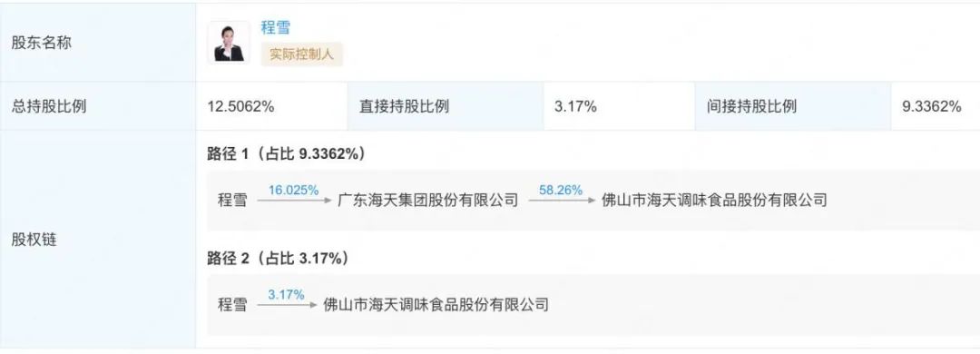Select the 9.3362% indirect shareholding value
The width and height of the screenshot is (980, 354).
point(931,107)
